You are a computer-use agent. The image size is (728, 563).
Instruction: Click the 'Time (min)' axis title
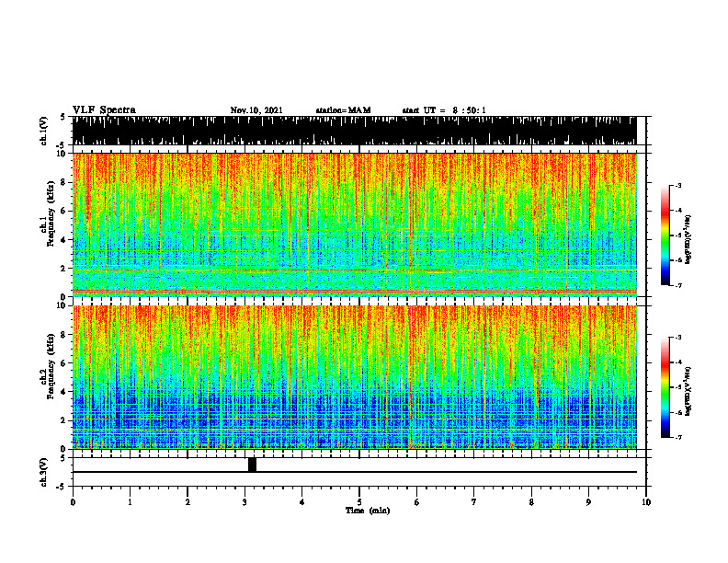368,511
